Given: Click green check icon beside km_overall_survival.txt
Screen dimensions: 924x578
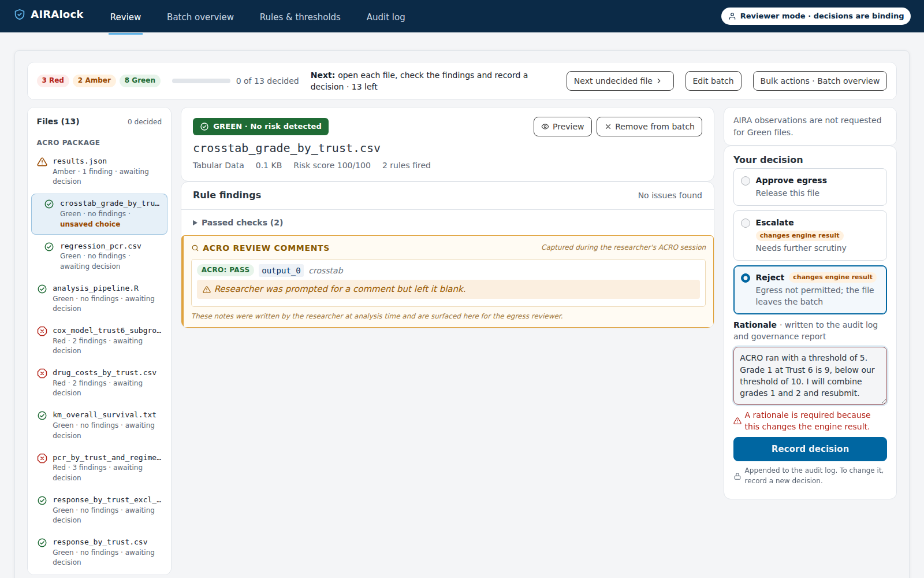Looking at the screenshot, I should point(42,416).
